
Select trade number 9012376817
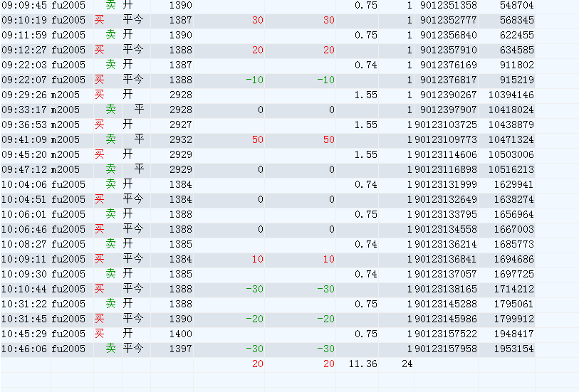[448, 80]
